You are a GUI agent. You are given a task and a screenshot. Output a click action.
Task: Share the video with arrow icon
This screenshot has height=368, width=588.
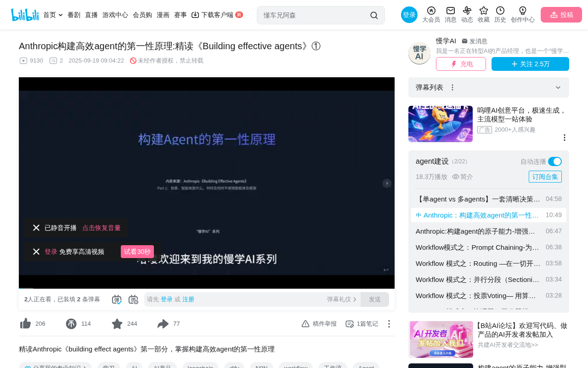163,324
